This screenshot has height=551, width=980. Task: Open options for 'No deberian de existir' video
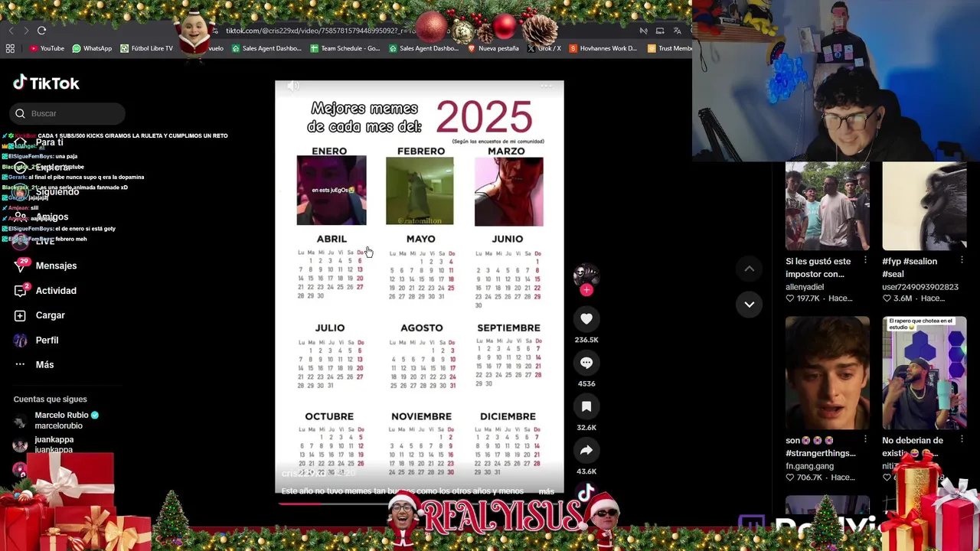[962, 440]
